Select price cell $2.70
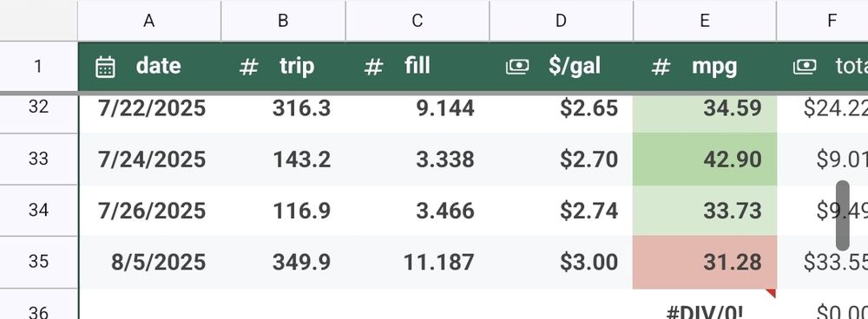Image resolution: width=868 pixels, height=319 pixels. click(x=561, y=159)
